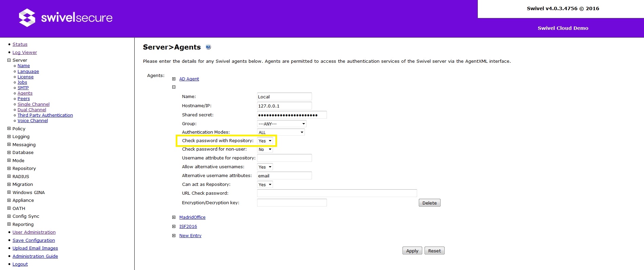644x270 pixels.
Task: Click the agent Name field
Action: pos(284,97)
